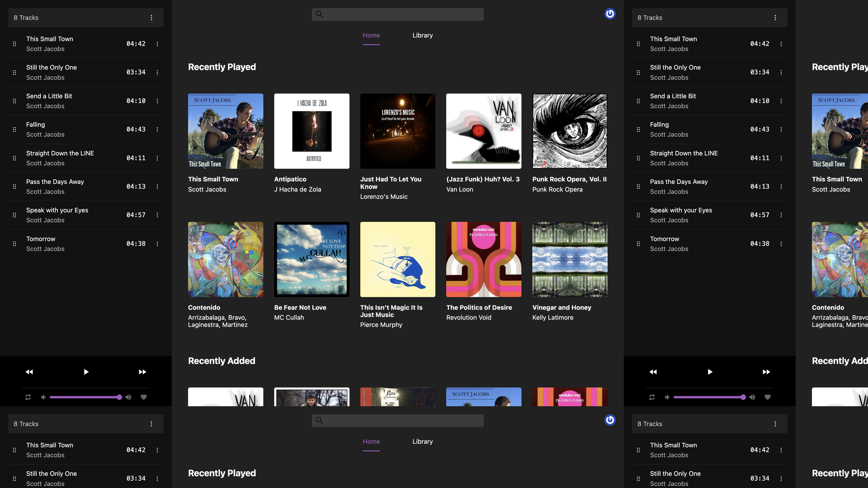Click the magnifier icon in the top search bar
The height and width of the screenshot is (488, 868).
(319, 14)
